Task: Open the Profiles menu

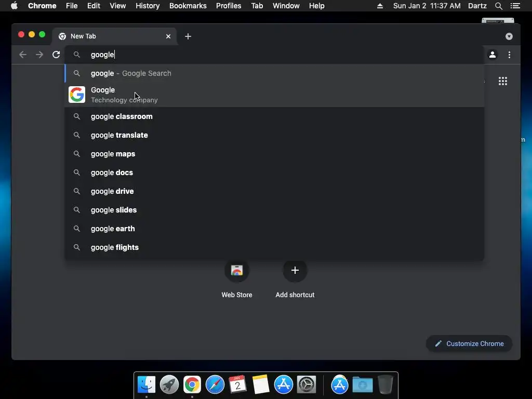Action: tap(229, 6)
